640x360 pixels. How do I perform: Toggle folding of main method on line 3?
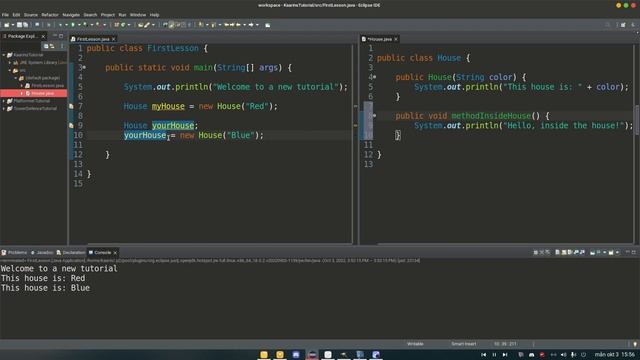pos(84,67)
